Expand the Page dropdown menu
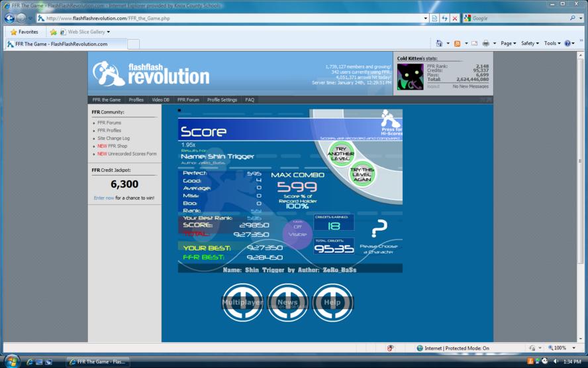This screenshot has width=588, height=368. coord(508,44)
